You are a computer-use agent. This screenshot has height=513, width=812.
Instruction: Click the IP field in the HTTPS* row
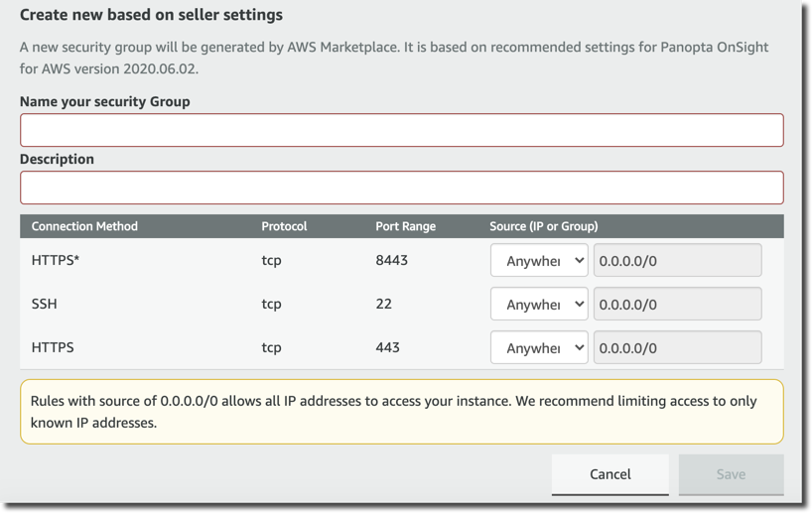677,261
